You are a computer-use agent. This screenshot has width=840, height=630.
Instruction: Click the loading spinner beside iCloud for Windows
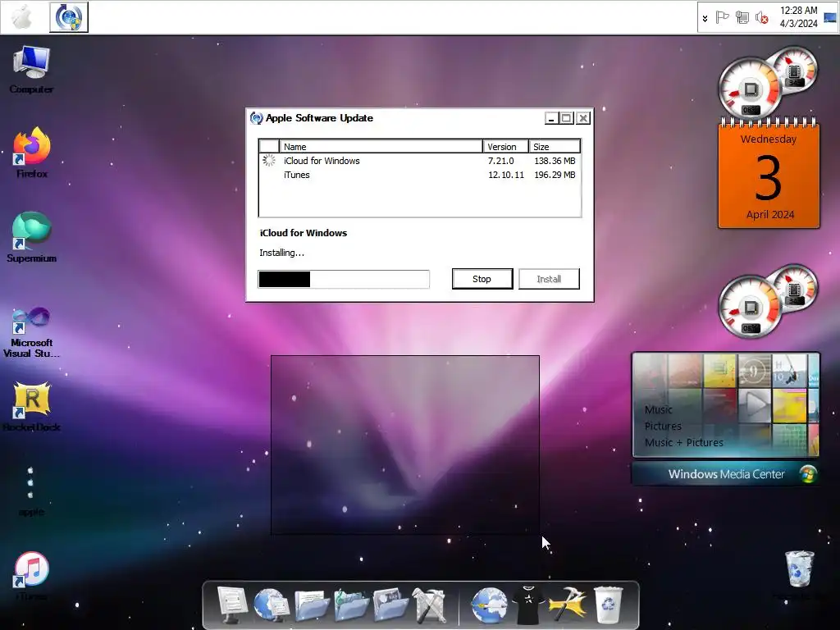(269, 160)
